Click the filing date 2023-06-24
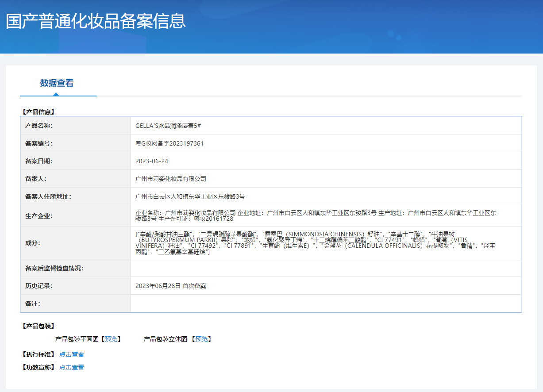This screenshot has height=392, width=543. (152, 161)
